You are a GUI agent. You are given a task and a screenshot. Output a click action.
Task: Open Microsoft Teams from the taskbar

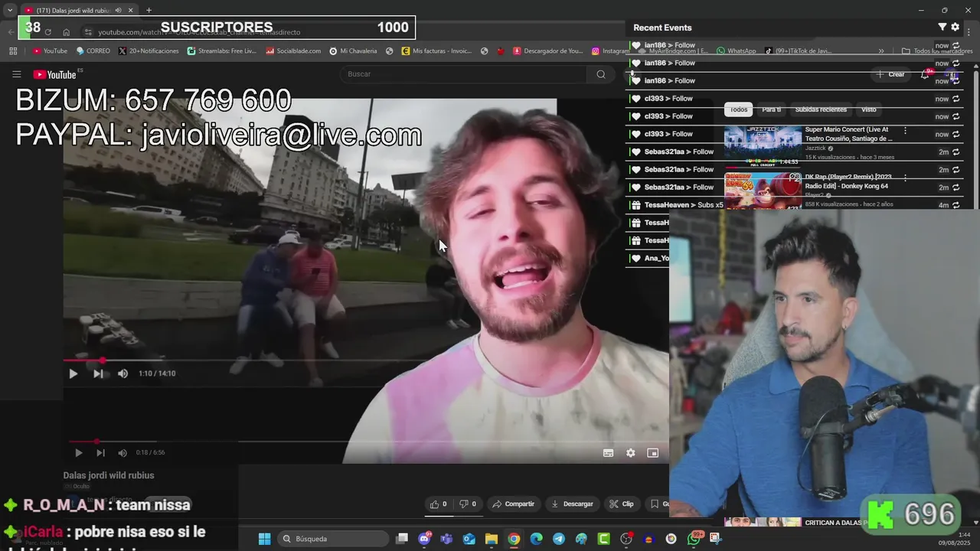tap(446, 539)
